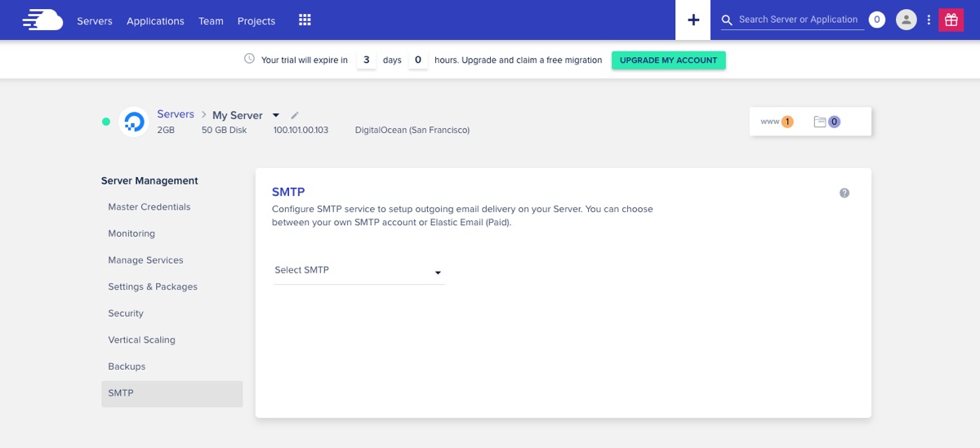
Task: Click the SMTP panel heading
Action: click(288, 193)
